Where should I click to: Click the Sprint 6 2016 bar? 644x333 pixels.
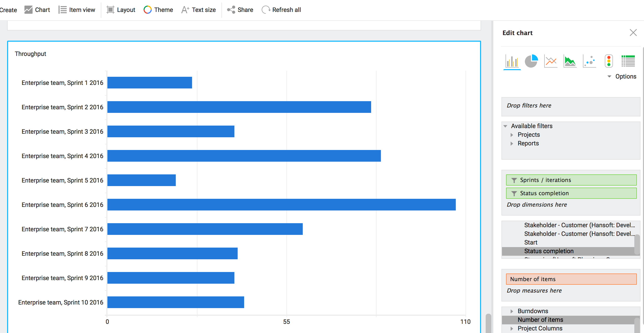tap(281, 205)
